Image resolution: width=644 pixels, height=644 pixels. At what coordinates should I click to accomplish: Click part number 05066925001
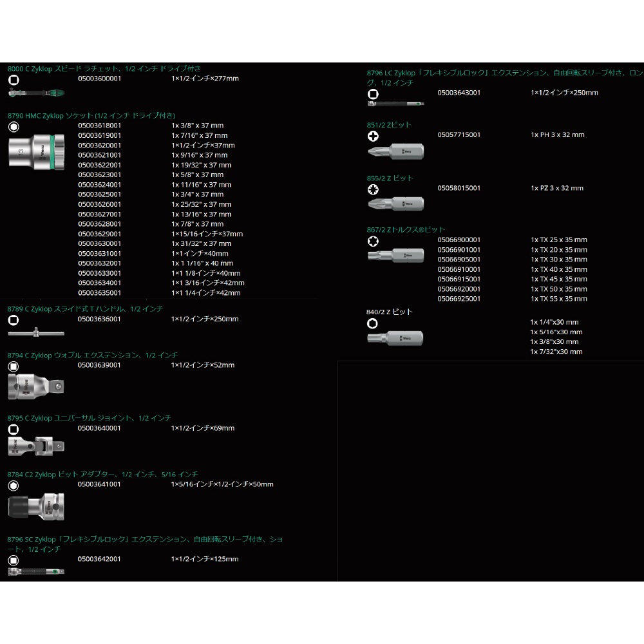click(x=459, y=299)
